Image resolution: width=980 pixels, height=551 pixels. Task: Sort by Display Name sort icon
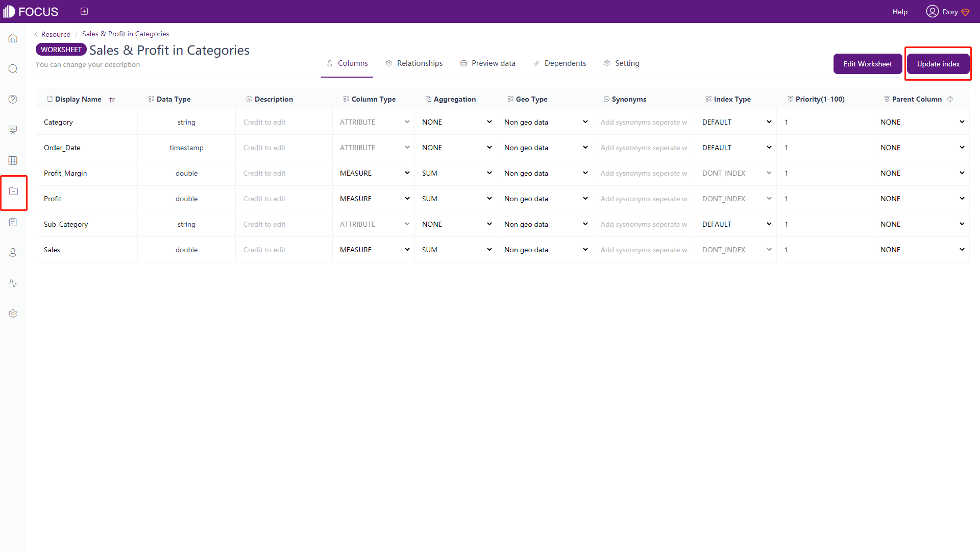coord(112,100)
